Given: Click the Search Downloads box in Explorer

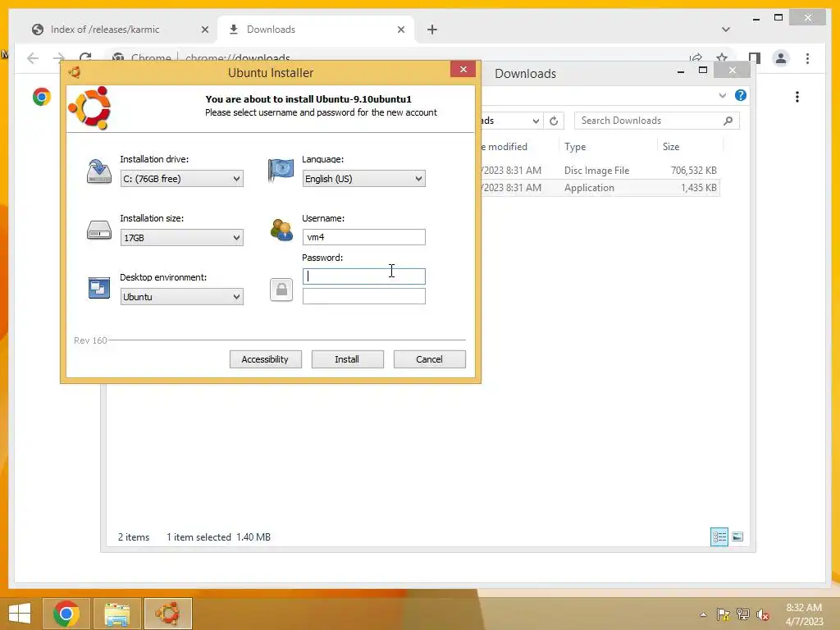Looking at the screenshot, I should click(657, 121).
